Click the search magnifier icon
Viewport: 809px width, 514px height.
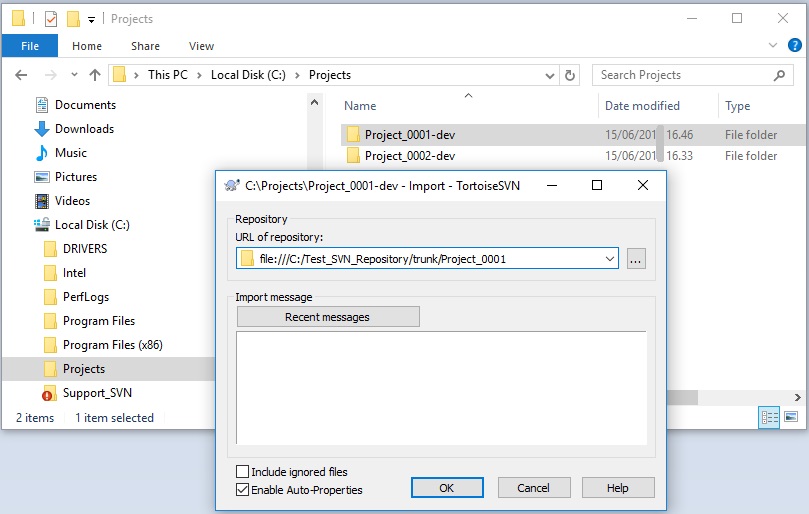[779, 75]
